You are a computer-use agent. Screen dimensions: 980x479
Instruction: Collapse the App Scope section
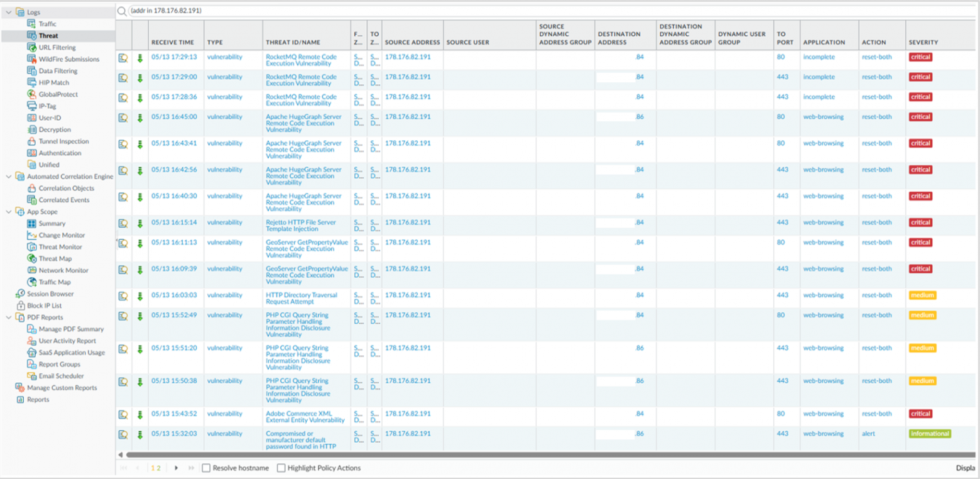click(x=9, y=212)
